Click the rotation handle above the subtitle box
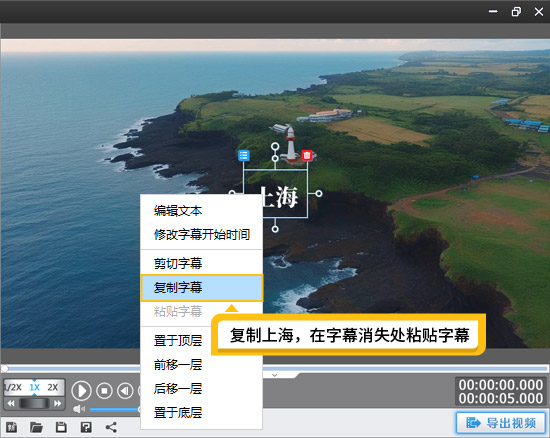Viewport: 550px width, 438px height. (x=275, y=146)
